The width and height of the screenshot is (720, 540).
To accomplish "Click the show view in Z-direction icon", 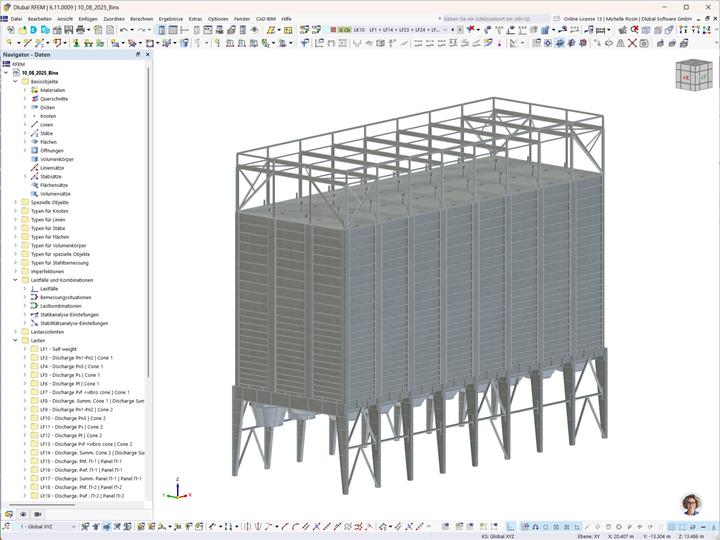I will click(x=707, y=30).
